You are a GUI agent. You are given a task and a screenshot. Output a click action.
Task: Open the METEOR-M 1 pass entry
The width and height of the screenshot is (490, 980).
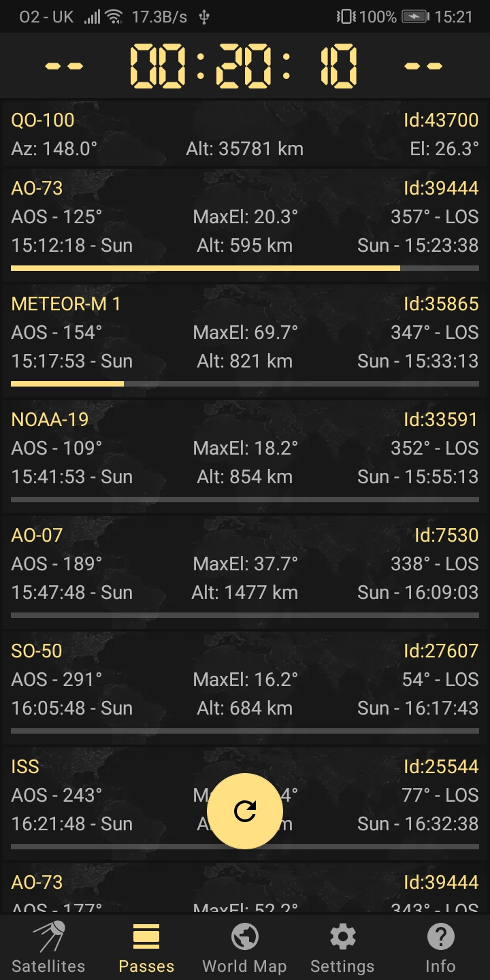click(x=245, y=333)
